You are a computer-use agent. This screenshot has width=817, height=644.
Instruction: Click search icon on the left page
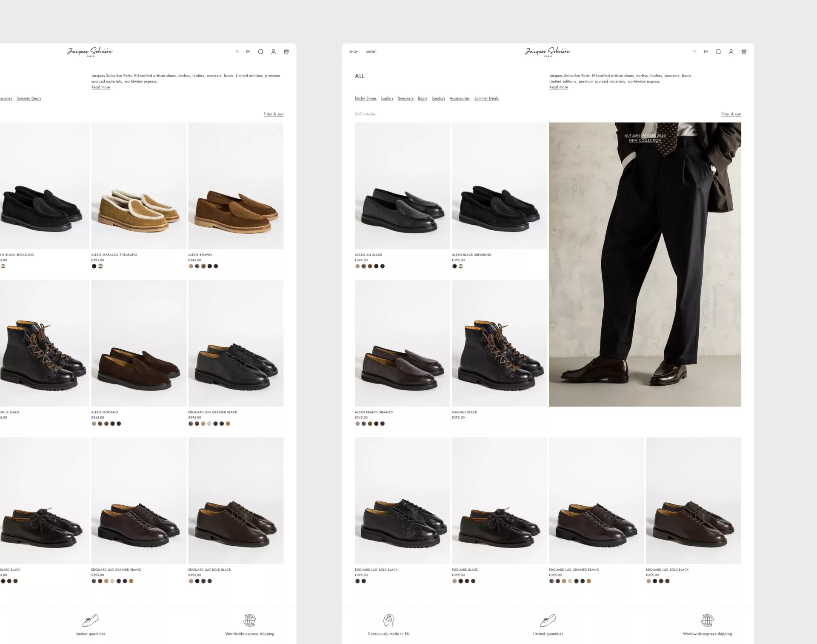click(260, 52)
